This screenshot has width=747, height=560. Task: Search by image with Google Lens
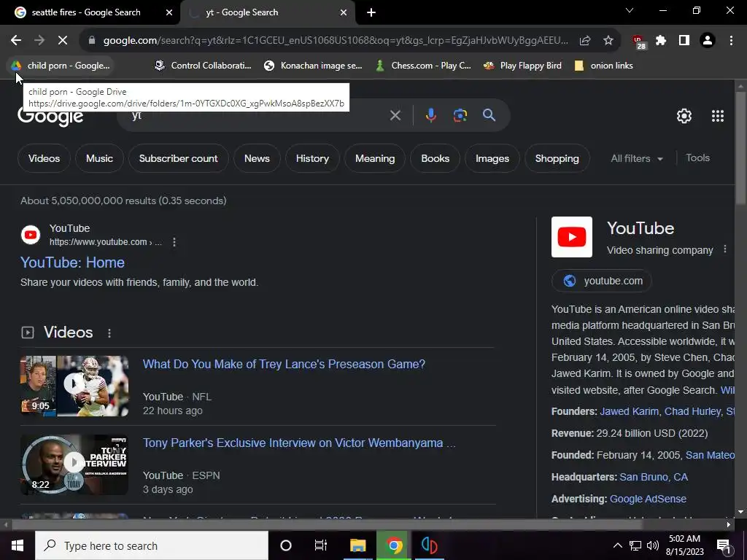click(x=460, y=115)
